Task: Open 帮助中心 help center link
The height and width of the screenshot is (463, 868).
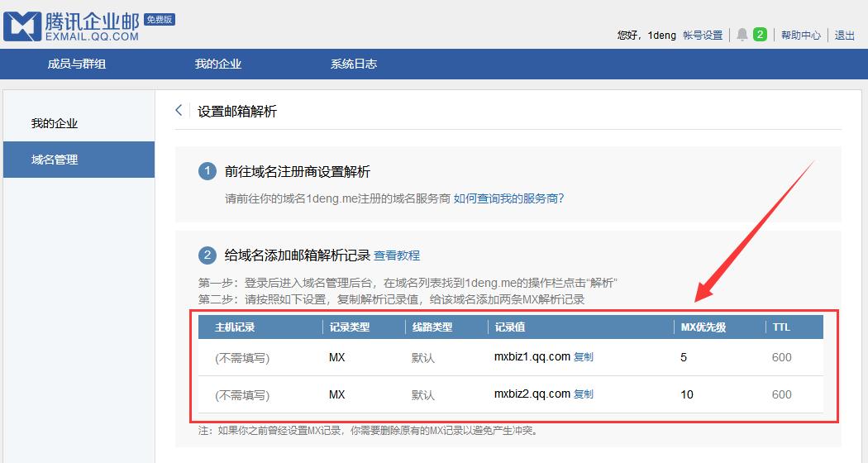Action: point(801,36)
